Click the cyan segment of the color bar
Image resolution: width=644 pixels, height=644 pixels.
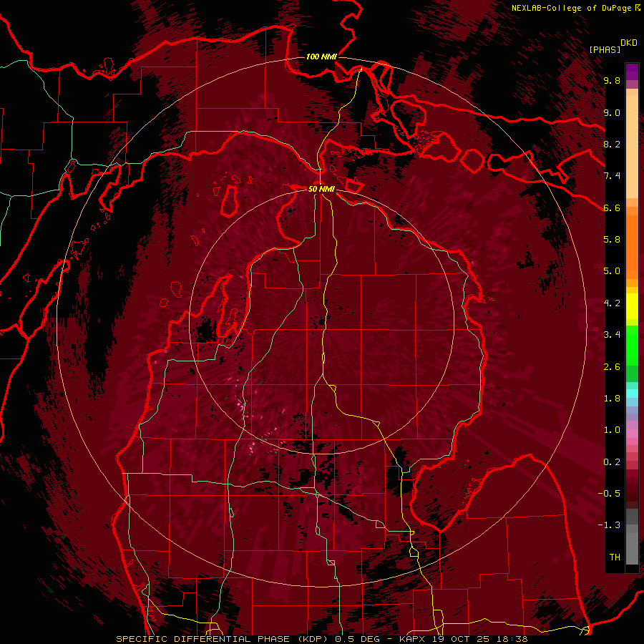point(632,394)
